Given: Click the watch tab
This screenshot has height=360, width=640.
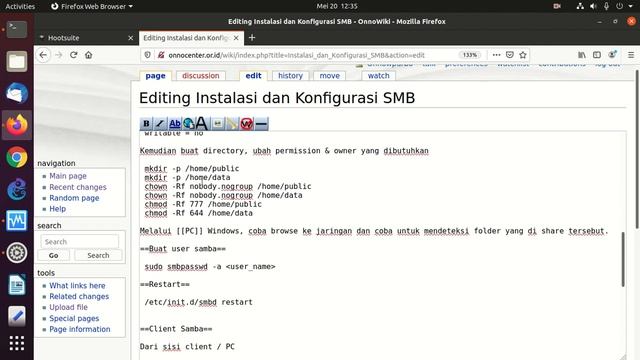Looking at the screenshot, I should pyautogui.click(x=378, y=76).
